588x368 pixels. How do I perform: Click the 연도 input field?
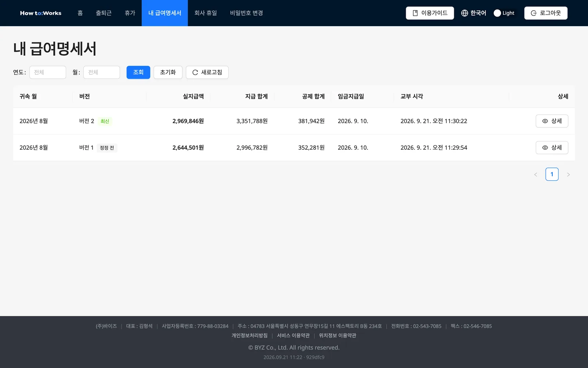coord(48,72)
